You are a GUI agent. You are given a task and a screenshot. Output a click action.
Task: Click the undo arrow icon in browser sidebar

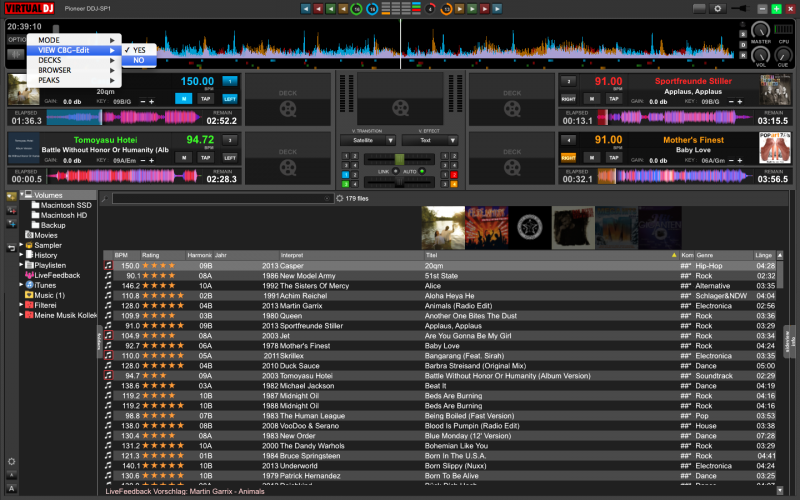[x=11, y=248]
